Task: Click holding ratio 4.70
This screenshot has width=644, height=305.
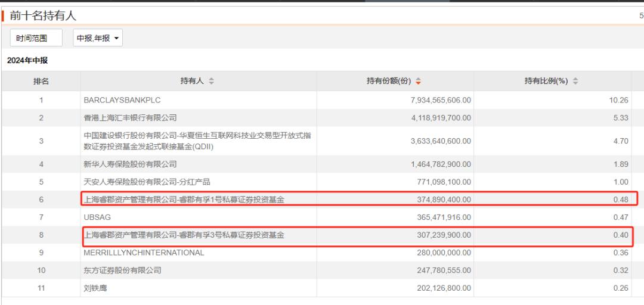Action: tap(621, 141)
